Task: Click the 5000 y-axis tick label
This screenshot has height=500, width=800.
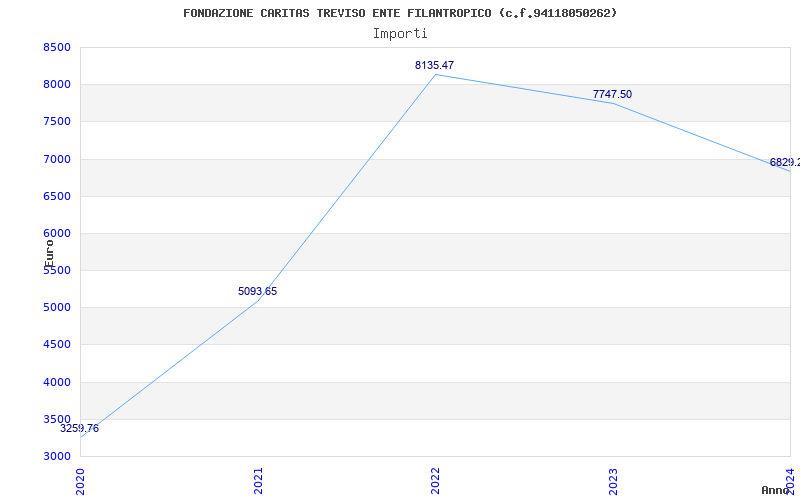Action: click(x=57, y=308)
